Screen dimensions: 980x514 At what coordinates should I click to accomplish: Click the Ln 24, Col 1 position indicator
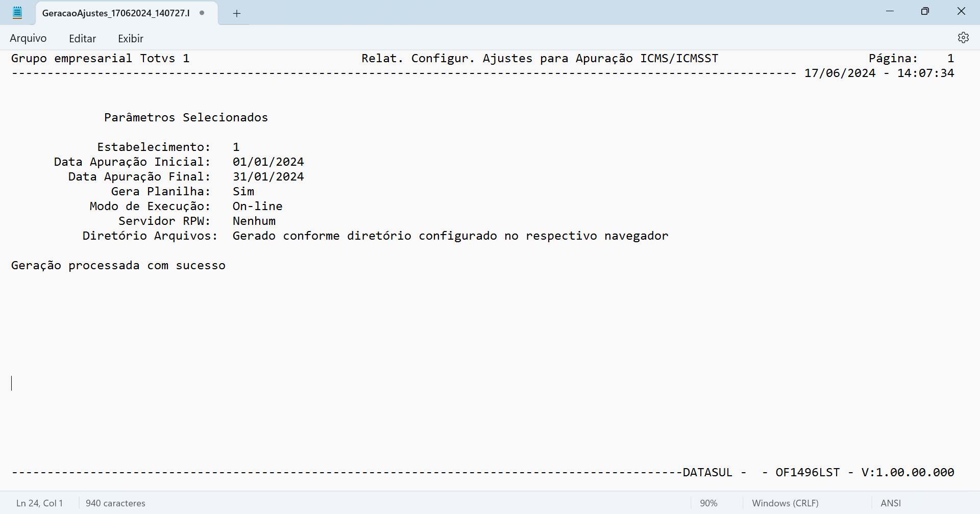click(x=39, y=503)
